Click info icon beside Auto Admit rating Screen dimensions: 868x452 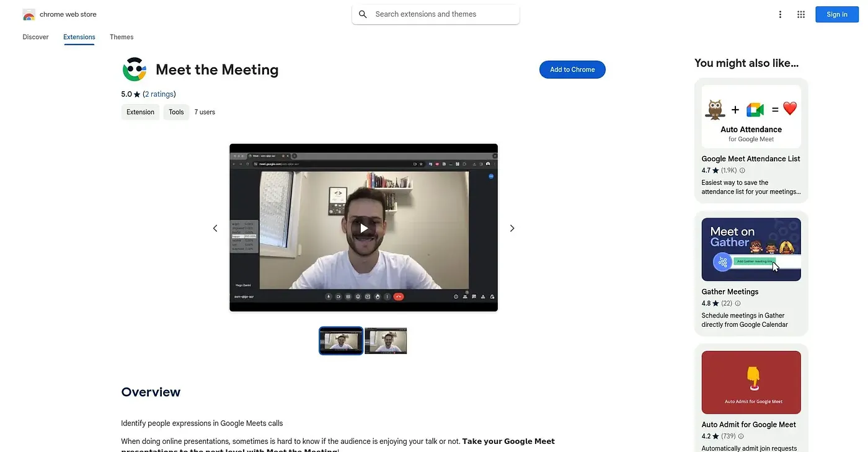click(x=741, y=436)
